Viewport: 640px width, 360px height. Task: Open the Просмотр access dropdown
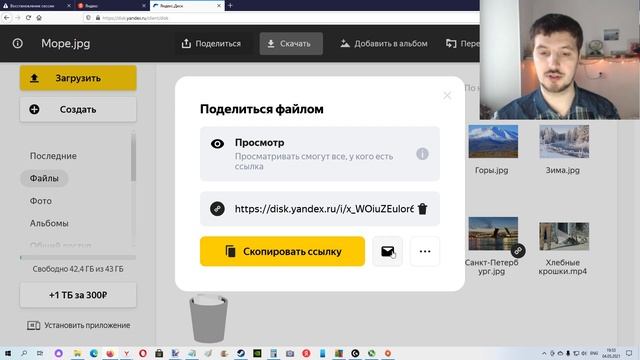coord(320,154)
